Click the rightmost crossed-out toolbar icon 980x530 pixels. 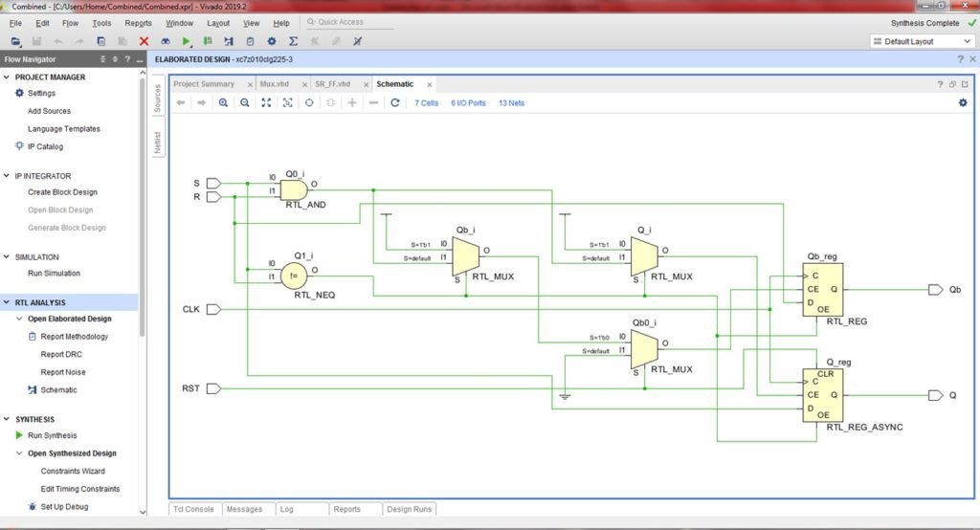tap(358, 41)
